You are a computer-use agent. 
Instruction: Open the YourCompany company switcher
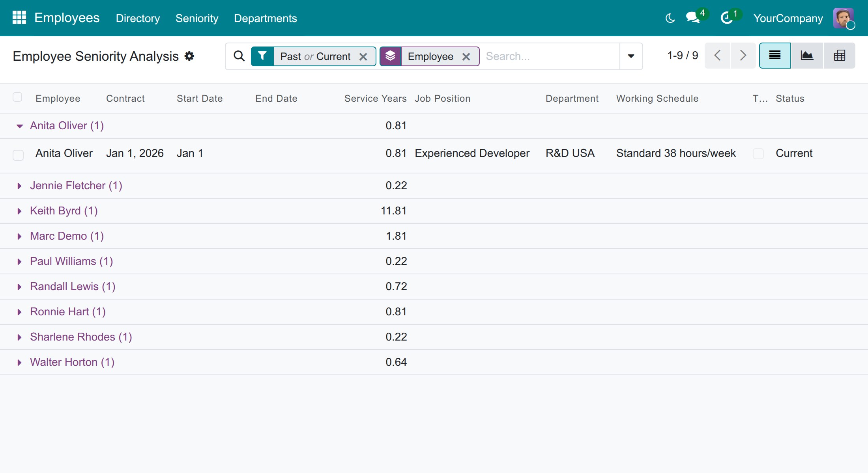tap(788, 18)
